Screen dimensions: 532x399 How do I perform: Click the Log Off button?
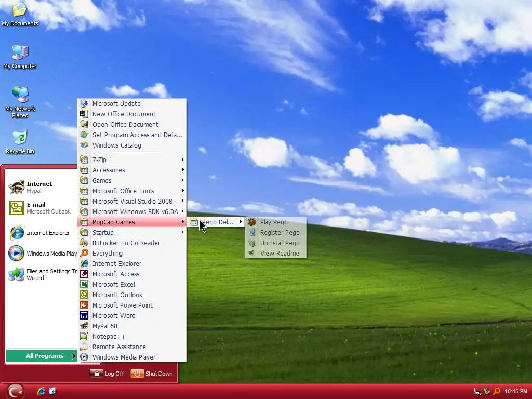pyautogui.click(x=107, y=374)
